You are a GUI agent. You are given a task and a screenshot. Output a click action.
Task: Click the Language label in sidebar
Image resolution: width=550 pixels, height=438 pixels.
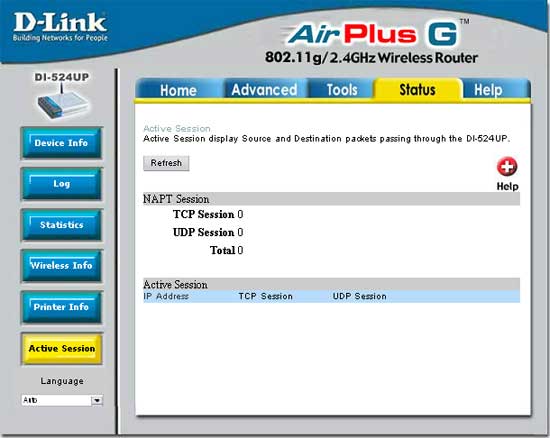[62, 381]
